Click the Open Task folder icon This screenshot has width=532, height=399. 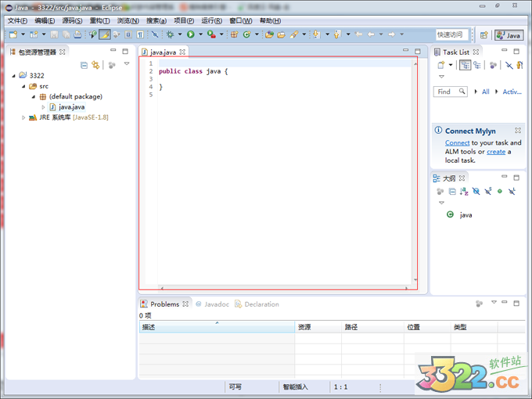point(282,34)
